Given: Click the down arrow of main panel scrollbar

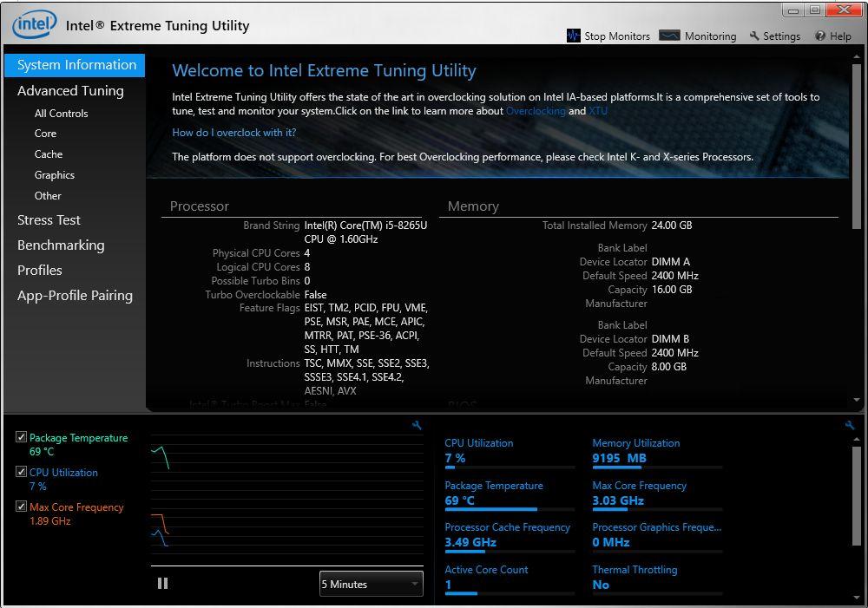Looking at the screenshot, I should 857,400.
